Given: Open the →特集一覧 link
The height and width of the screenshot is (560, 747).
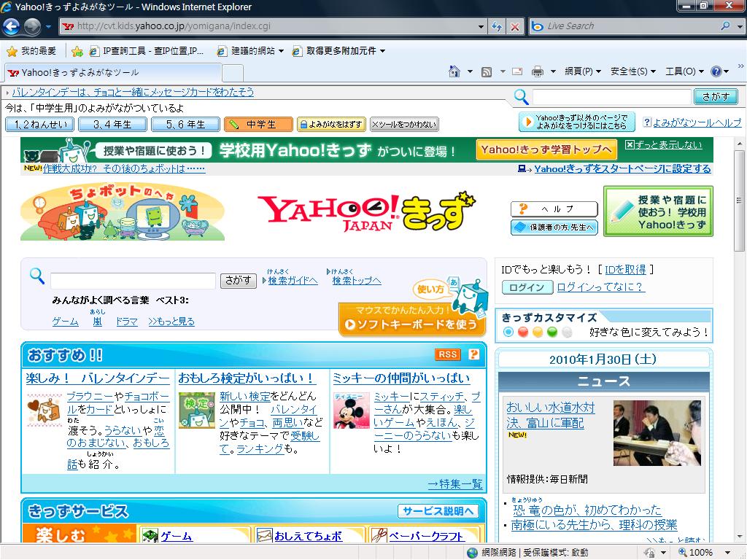Looking at the screenshot, I should [x=455, y=484].
